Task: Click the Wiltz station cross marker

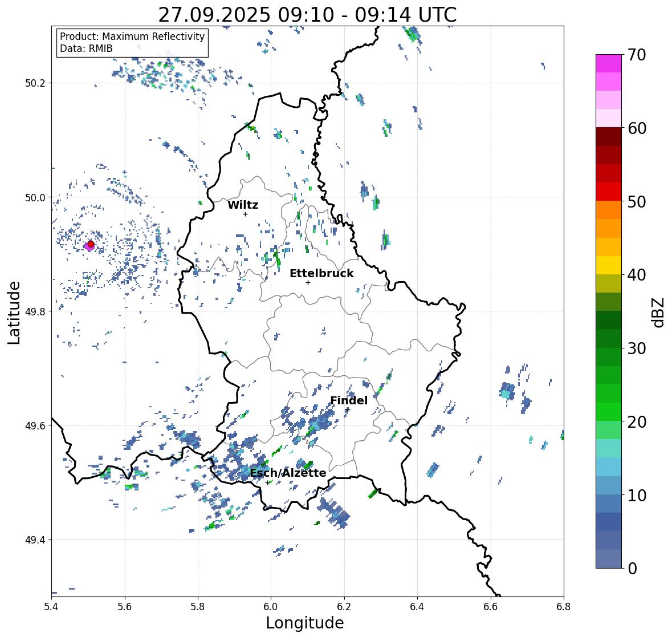Action: [245, 214]
